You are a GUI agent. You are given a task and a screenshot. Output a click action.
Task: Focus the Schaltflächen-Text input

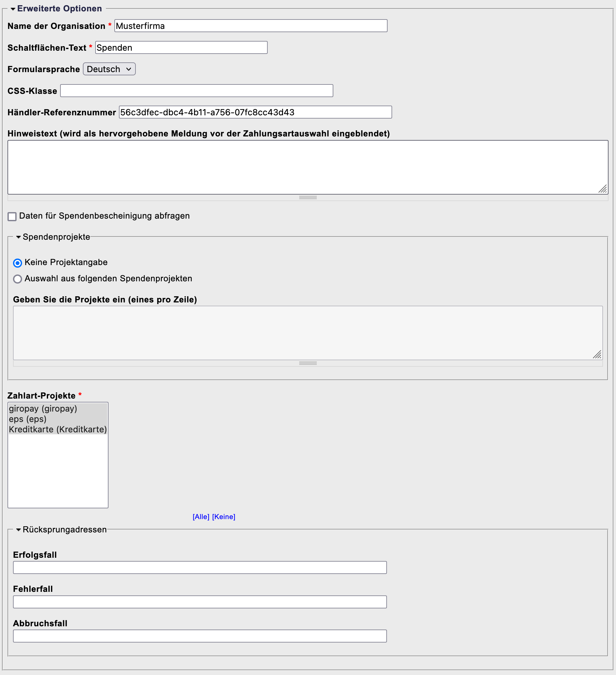tap(181, 48)
